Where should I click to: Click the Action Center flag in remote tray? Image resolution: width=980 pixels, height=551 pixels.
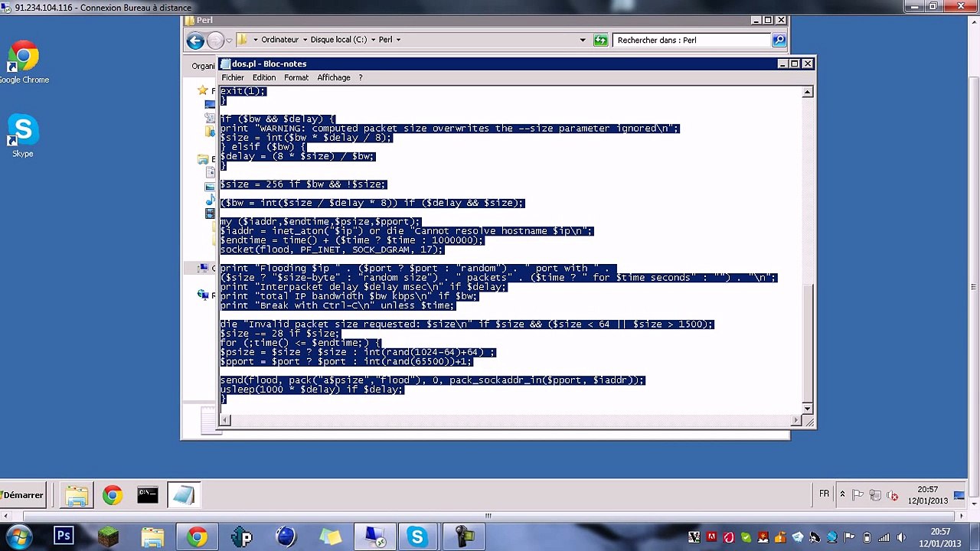(x=858, y=496)
